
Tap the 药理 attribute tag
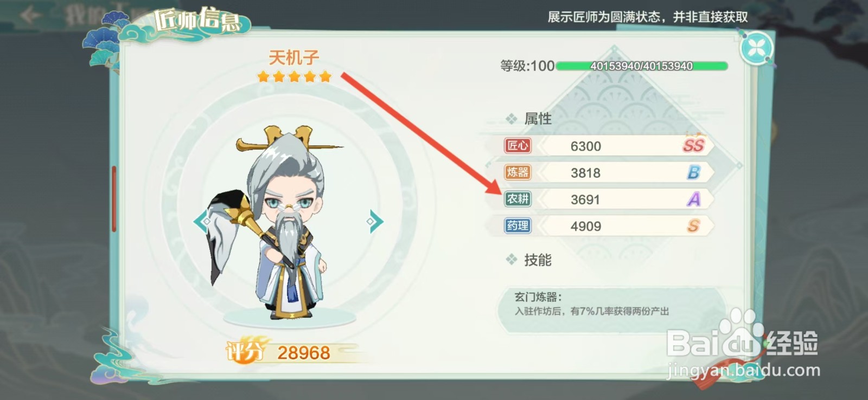(518, 225)
